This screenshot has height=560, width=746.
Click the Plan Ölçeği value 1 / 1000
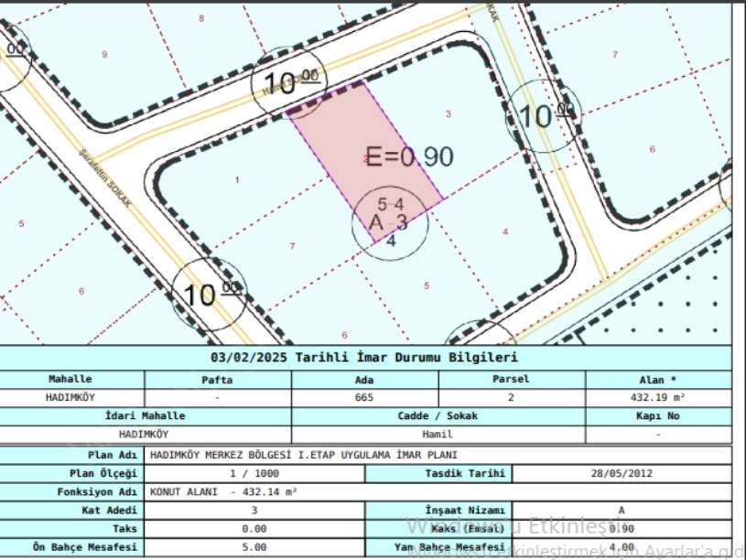[254, 473]
